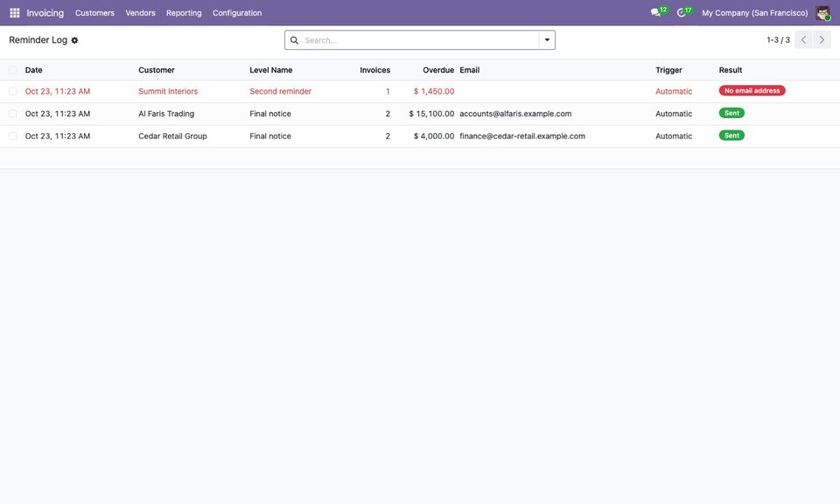The width and height of the screenshot is (840, 504).
Task: Open the Reminder Log gear settings
Action: 74,40
